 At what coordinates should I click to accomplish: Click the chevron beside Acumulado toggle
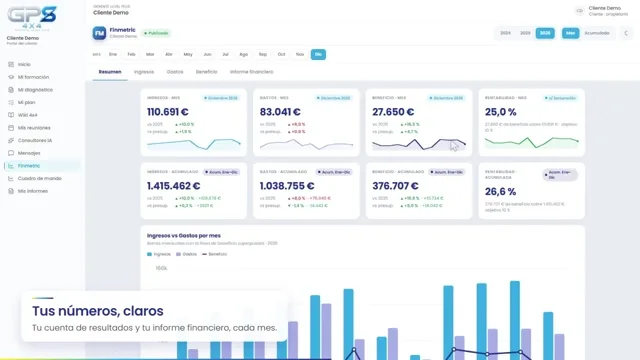(x=626, y=33)
